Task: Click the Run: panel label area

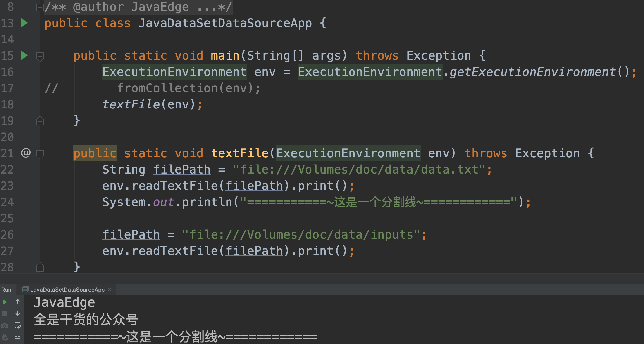Action: pos(7,290)
